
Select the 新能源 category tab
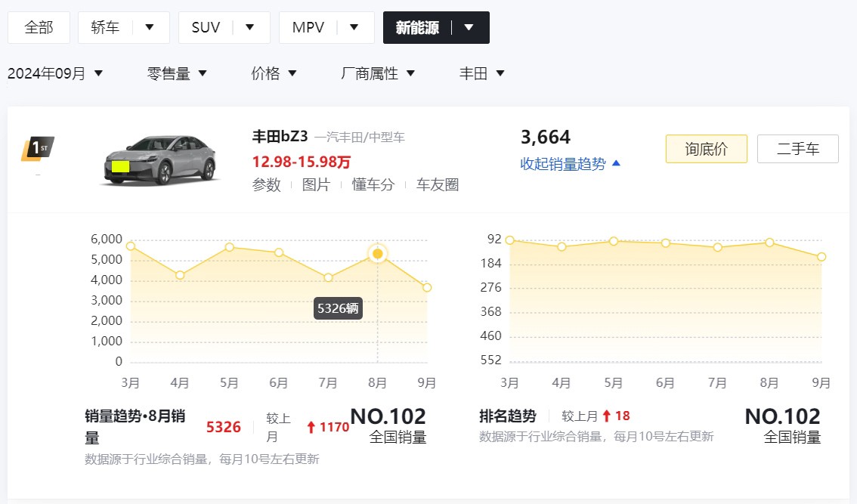[417, 27]
